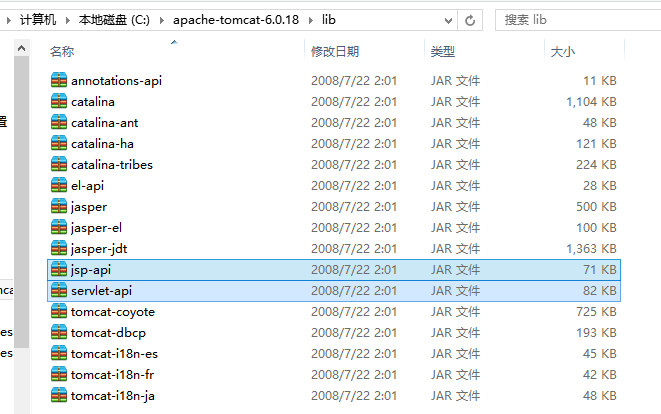The width and height of the screenshot is (661, 414).
Task: Go to 计算机 in the address bar
Action: coord(38,20)
